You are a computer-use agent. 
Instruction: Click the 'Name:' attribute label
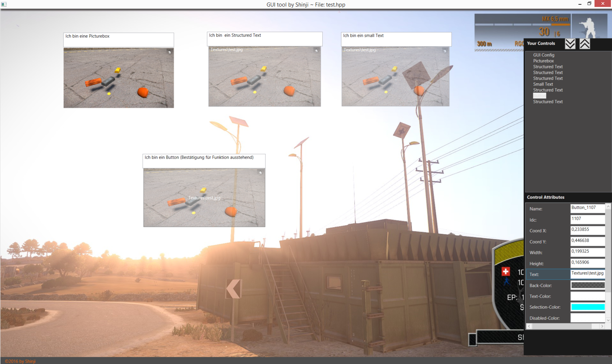[536, 209]
